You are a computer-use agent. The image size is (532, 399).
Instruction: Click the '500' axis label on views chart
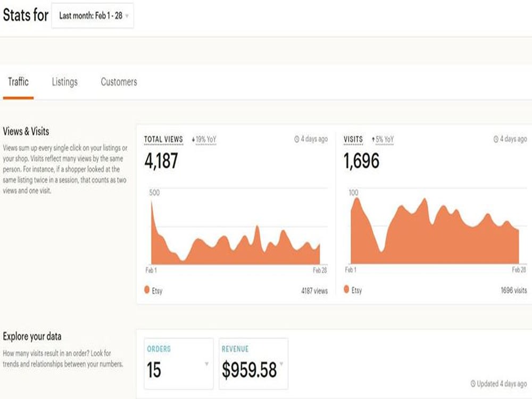tap(154, 193)
